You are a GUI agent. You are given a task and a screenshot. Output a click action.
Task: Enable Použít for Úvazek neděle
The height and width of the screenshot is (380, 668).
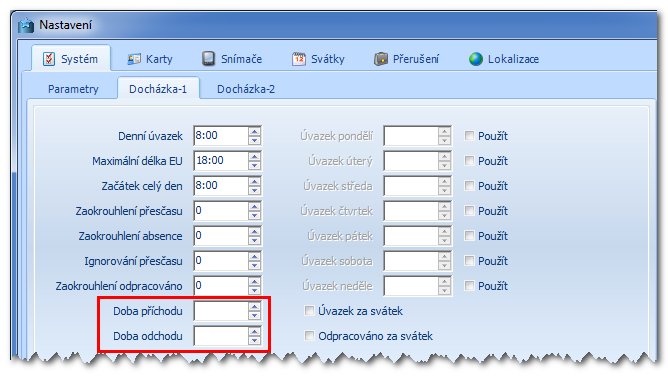(469, 285)
